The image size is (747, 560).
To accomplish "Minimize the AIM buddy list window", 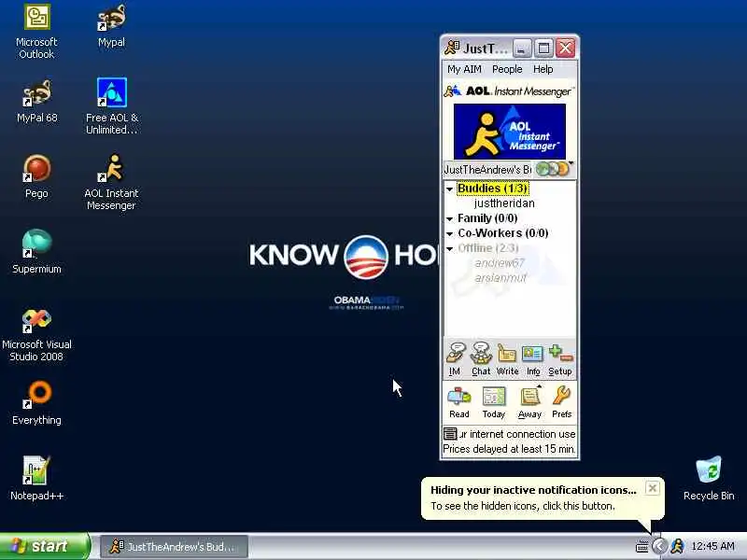I will click(x=522, y=49).
